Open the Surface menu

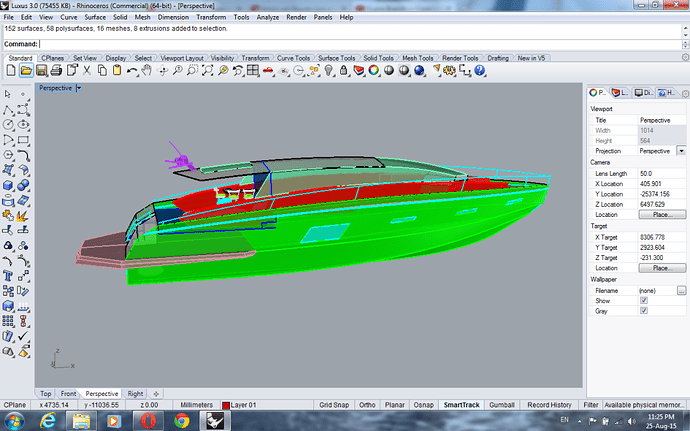[x=97, y=17]
